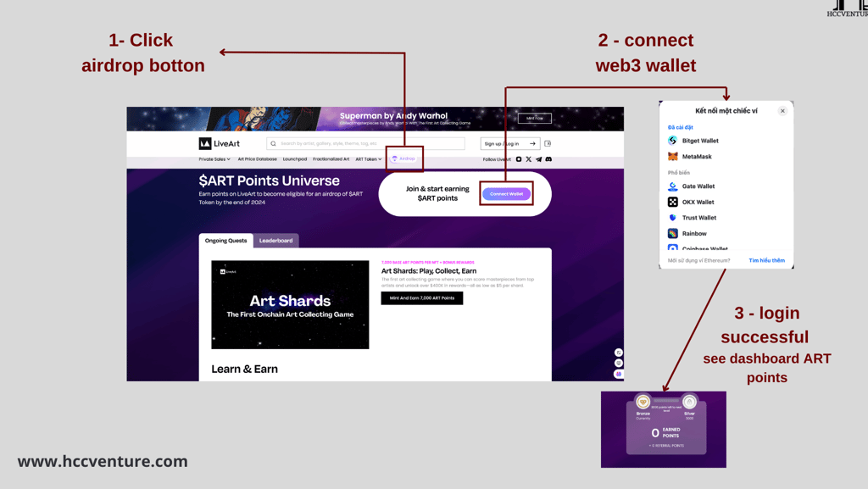868x489 pixels.
Task: Open LiveArt's X (Twitter) icon
Action: [x=529, y=159]
